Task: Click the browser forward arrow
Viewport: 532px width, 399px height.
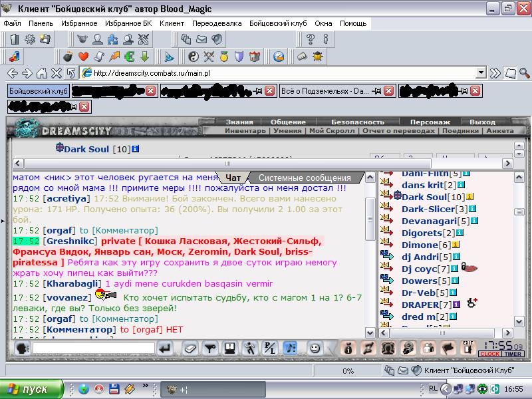Action: (x=27, y=73)
